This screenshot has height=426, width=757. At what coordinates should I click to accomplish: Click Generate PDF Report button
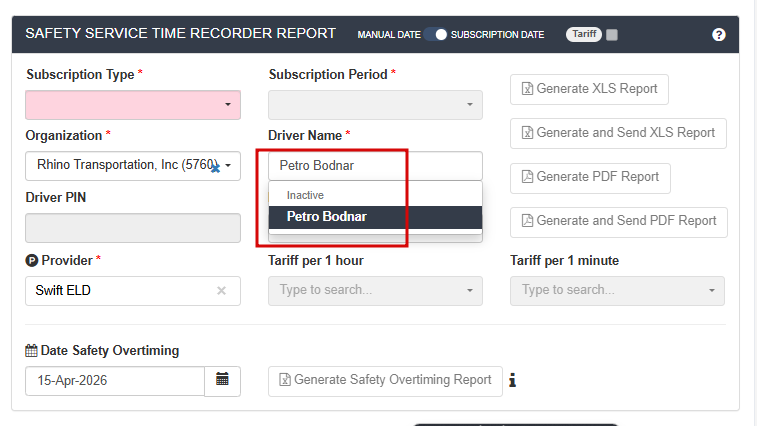click(589, 177)
